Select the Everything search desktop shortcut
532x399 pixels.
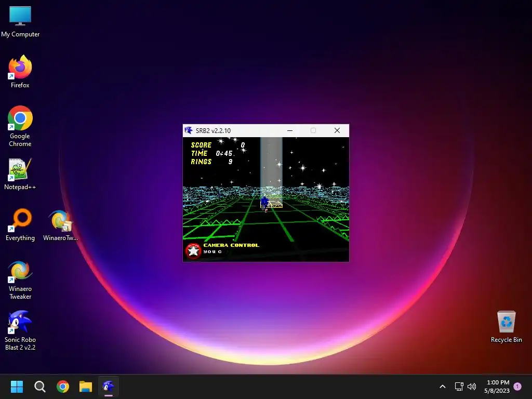[20, 224]
